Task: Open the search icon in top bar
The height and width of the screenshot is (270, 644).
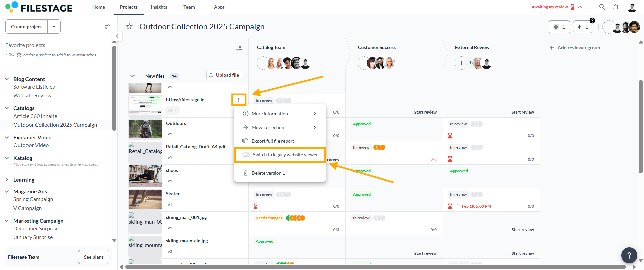Action: coord(602,7)
